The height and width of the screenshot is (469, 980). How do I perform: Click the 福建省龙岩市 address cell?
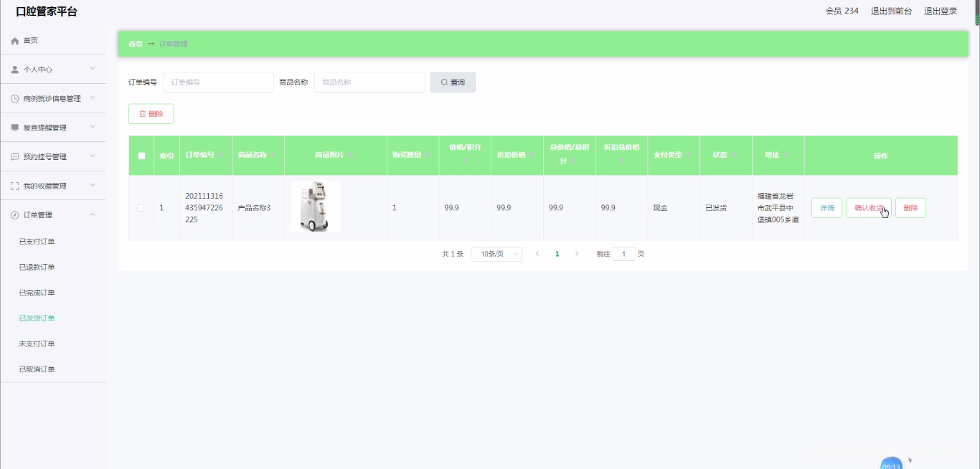coord(778,208)
